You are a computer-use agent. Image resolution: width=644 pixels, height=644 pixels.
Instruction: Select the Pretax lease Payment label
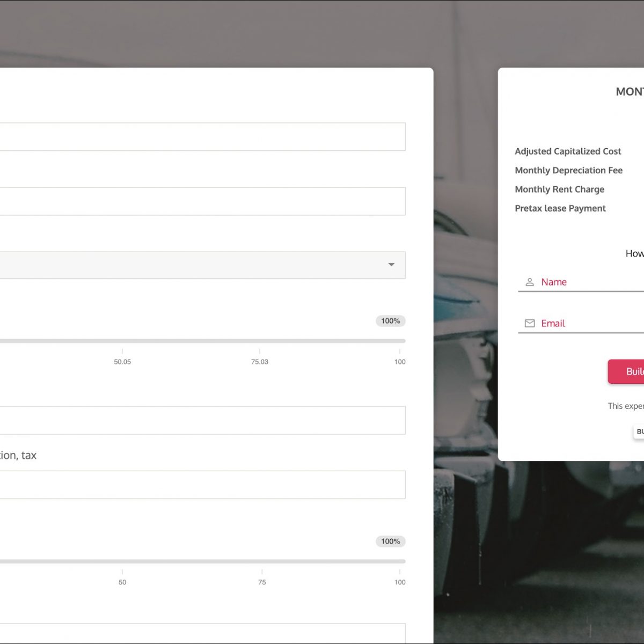560,208
